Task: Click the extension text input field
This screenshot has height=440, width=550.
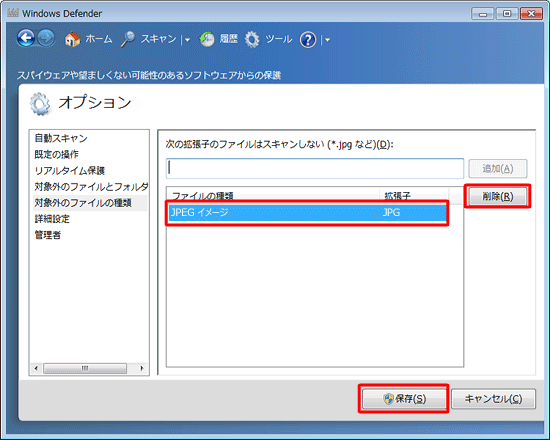Action: click(x=315, y=168)
